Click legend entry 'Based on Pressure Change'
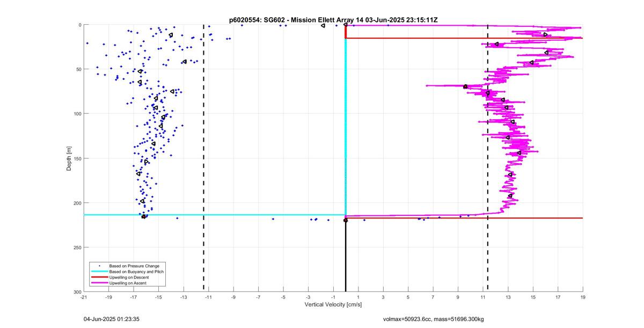This screenshot has height=328, width=644. (134, 266)
